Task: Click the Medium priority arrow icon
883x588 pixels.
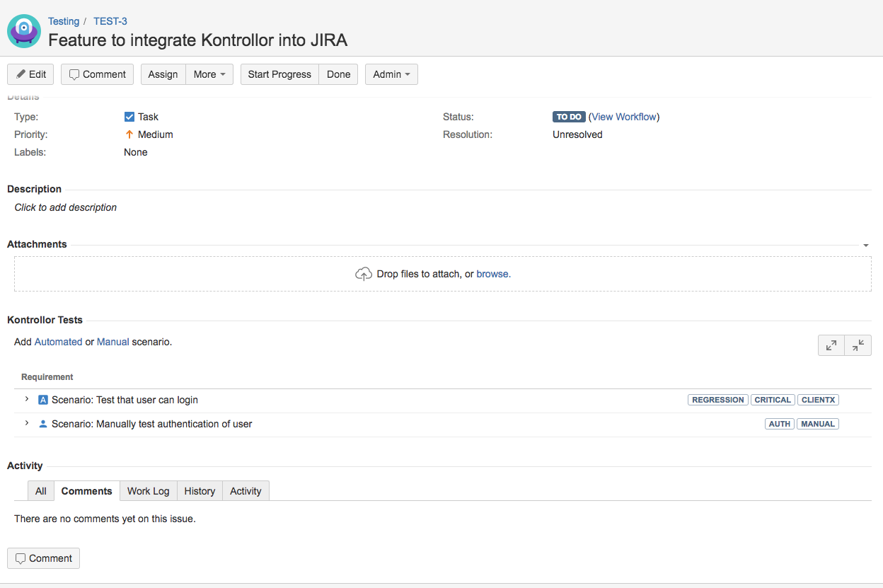Action: click(x=129, y=134)
